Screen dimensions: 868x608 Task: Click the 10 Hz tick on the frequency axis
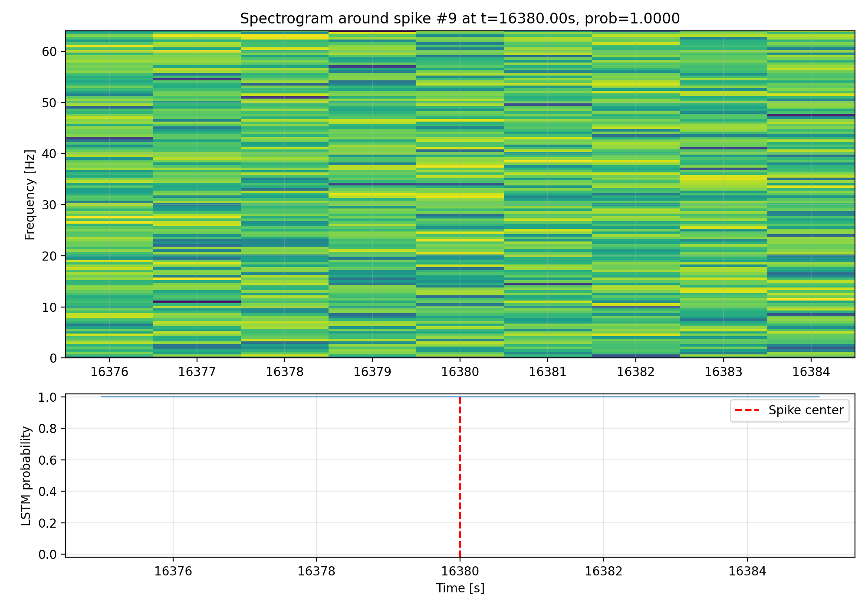point(49,307)
